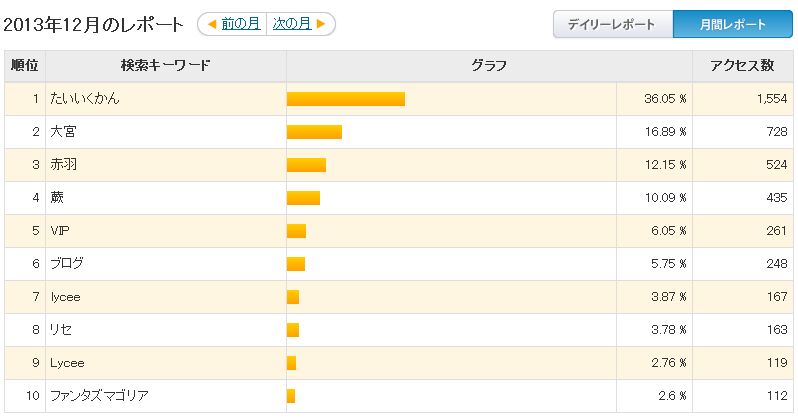798x420 pixels.
Task: Click the ブログ keyword entry
Action: pyautogui.click(x=67, y=264)
